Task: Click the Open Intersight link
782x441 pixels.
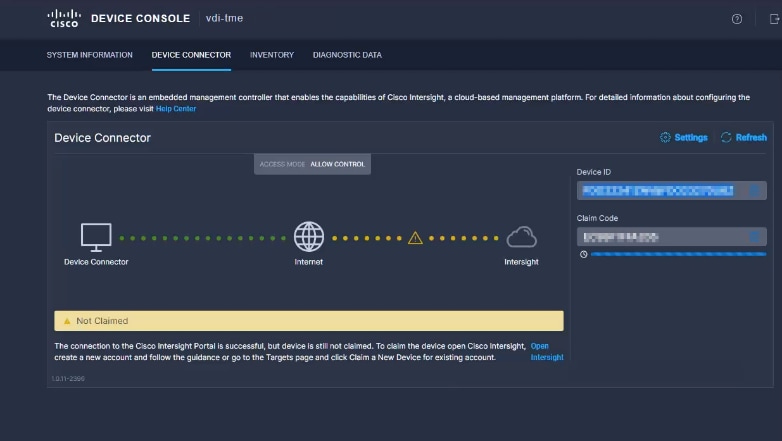Action: [x=547, y=352]
